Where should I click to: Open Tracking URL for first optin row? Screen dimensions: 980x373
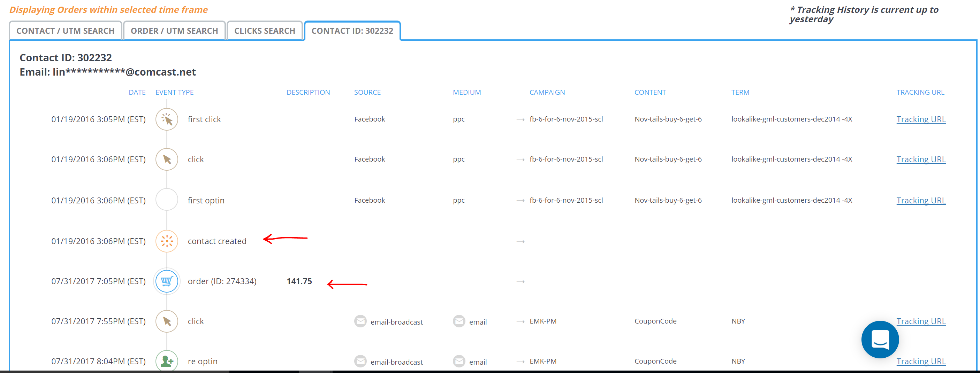[921, 200]
